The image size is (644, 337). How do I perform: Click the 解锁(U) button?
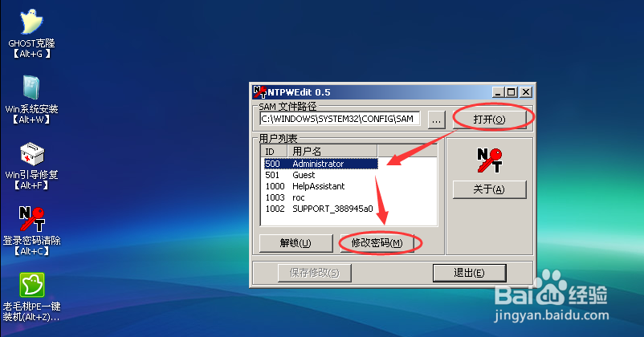(296, 243)
